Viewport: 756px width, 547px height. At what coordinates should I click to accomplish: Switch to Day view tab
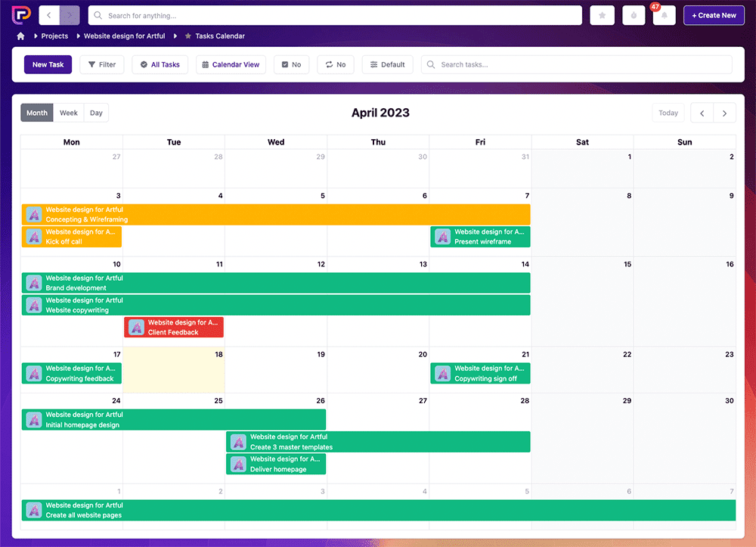[96, 113]
